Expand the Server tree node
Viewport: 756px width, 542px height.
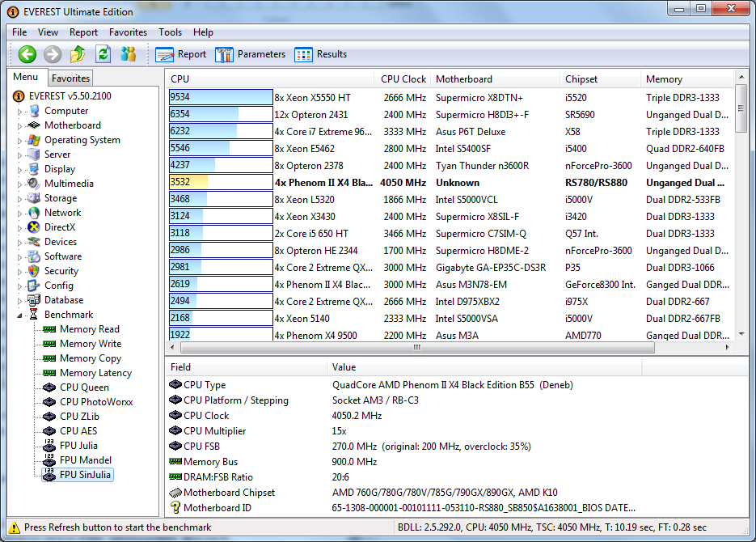pyautogui.click(x=19, y=155)
